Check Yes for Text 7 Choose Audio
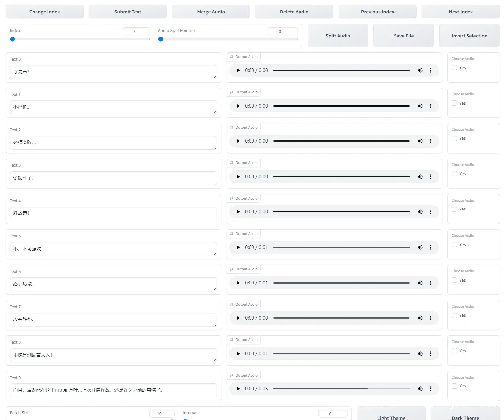504x420 pixels. [x=454, y=315]
